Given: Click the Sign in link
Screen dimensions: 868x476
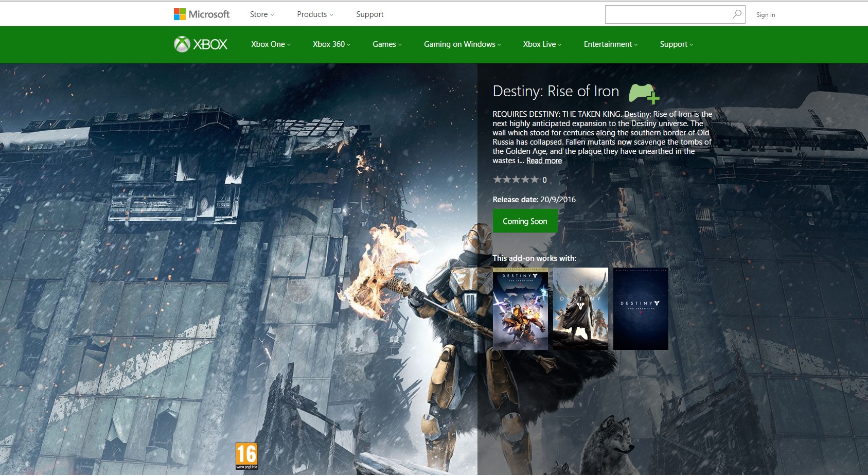Looking at the screenshot, I should [x=766, y=15].
